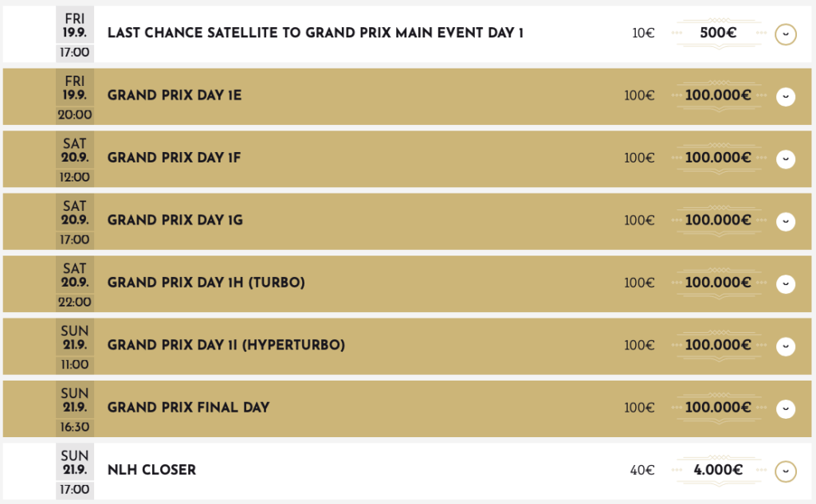This screenshot has width=816, height=504.
Task: Click the Grand Prix Final Day title
Action: point(189,408)
